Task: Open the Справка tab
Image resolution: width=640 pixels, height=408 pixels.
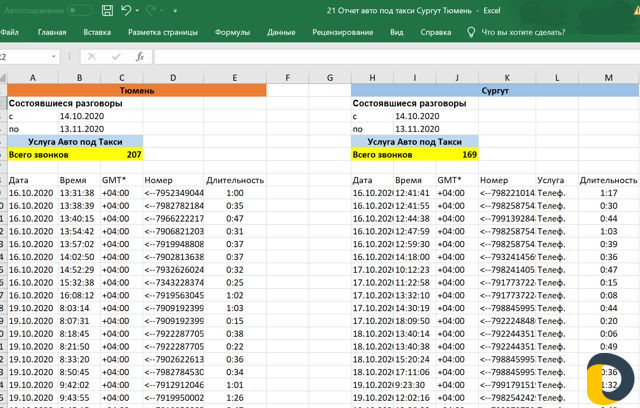Action: pyautogui.click(x=436, y=32)
